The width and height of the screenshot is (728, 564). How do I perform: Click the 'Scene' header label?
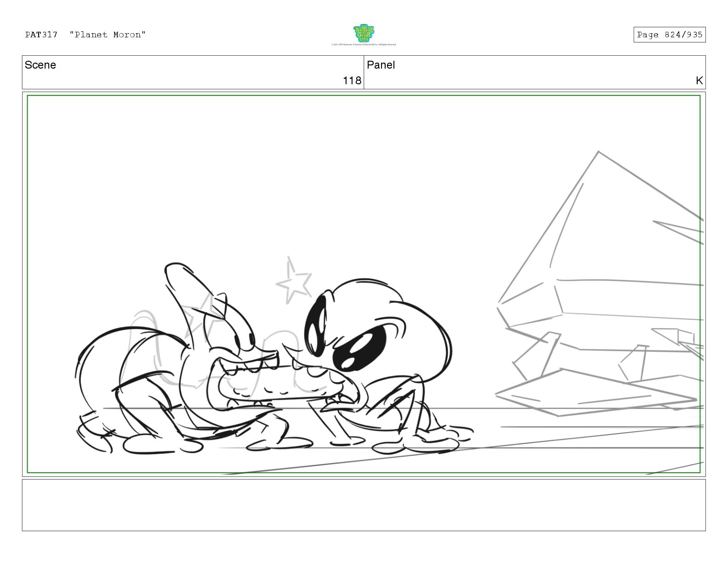[x=40, y=65]
